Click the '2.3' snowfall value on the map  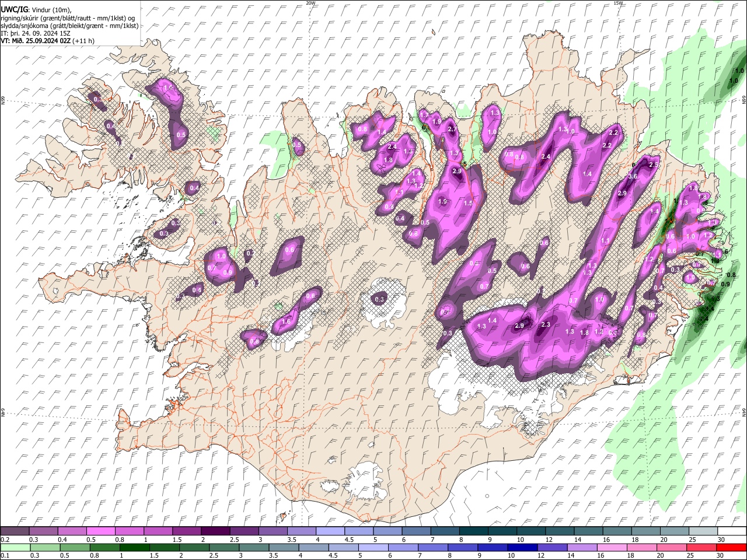pyautogui.click(x=546, y=324)
